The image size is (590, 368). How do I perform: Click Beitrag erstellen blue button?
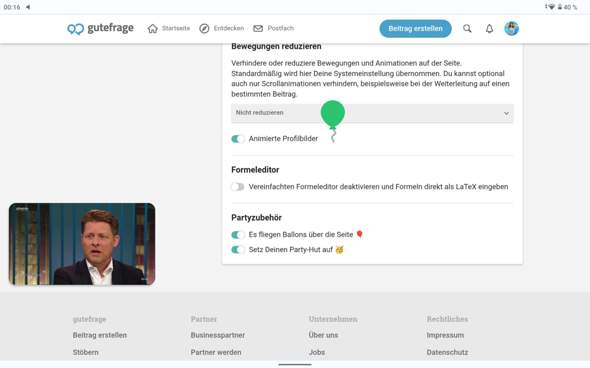(415, 29)
